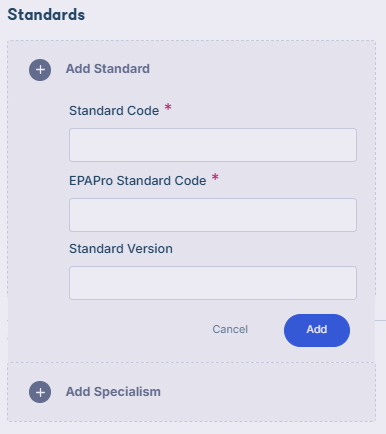The width and height of the screenshot is (386, 434).
Task: Click the Standards section heading
Action: tap(46, 15)
